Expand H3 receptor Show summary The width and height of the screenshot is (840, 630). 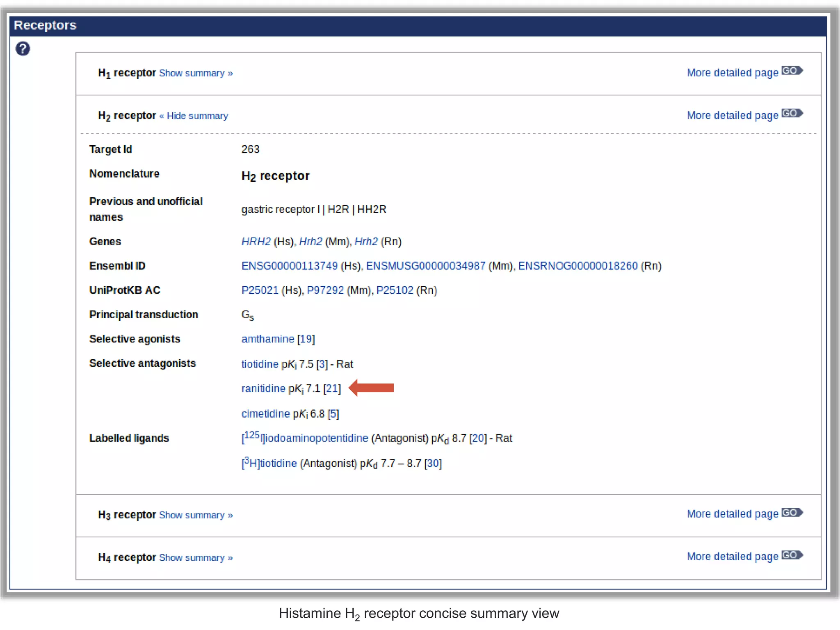pos(196,515)
